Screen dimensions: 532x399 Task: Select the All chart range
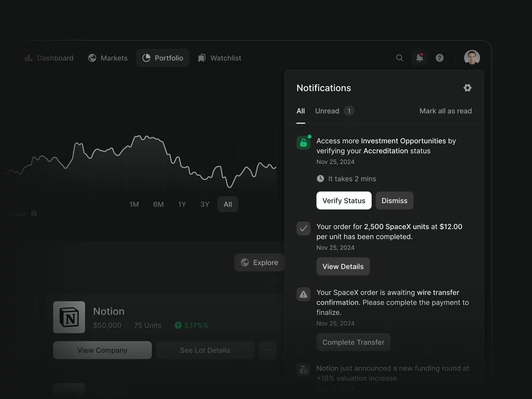pos(228,204)
